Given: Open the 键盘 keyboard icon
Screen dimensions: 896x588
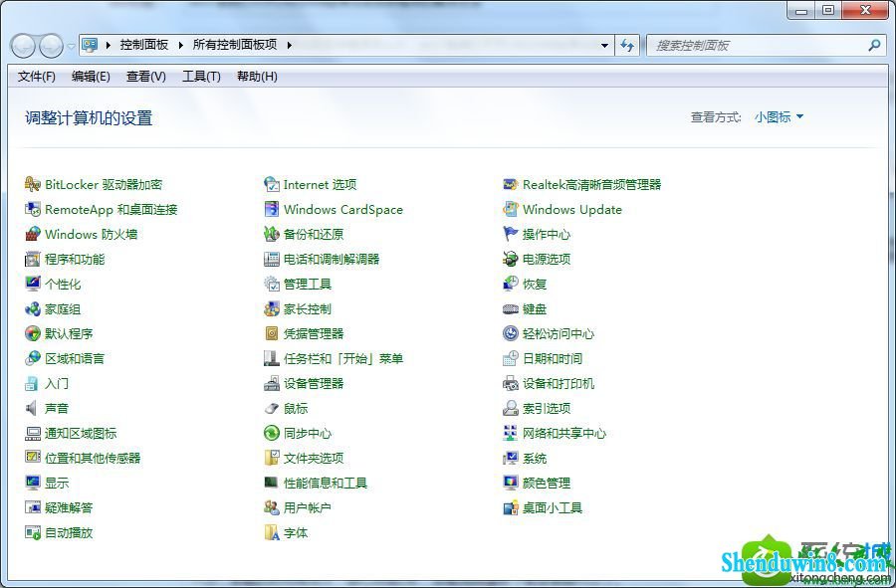Looking at the screenshot, I should click(511, 308).
